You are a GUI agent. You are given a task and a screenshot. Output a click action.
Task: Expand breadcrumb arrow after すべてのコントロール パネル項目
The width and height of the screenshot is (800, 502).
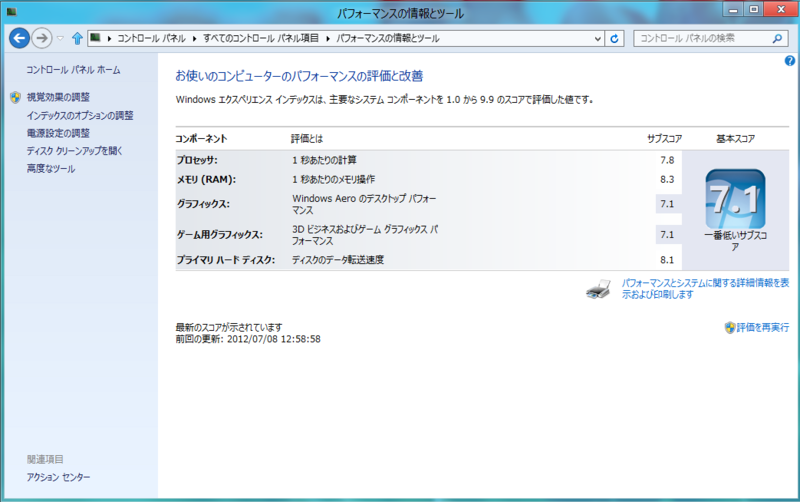pos(328,38)
